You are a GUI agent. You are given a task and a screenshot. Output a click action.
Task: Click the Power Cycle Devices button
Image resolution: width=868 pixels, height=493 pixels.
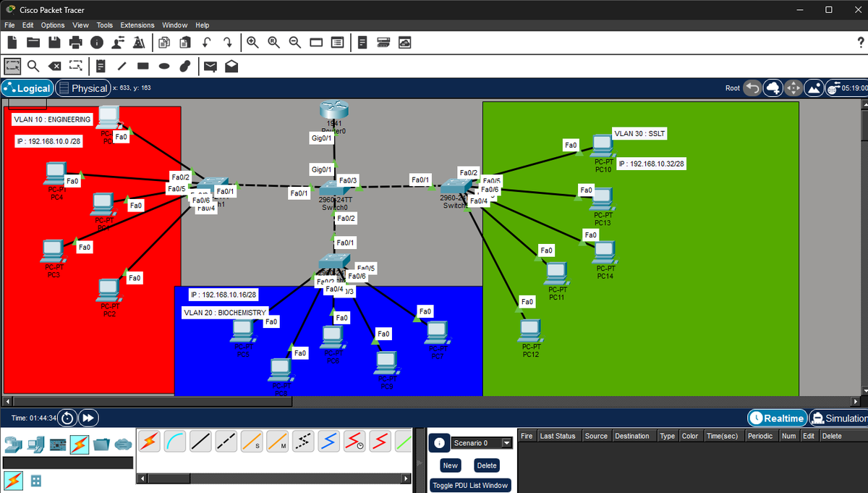[x=67, y=418]
